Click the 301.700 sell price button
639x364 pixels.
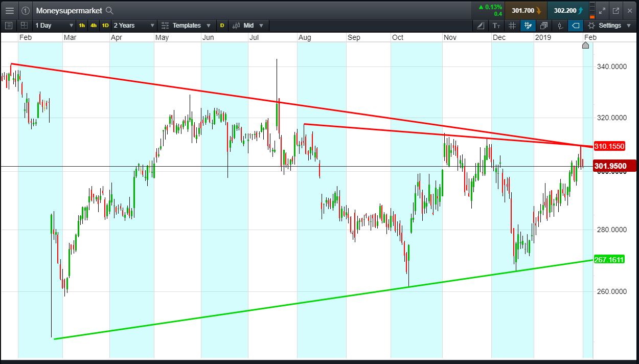point(526,10)
